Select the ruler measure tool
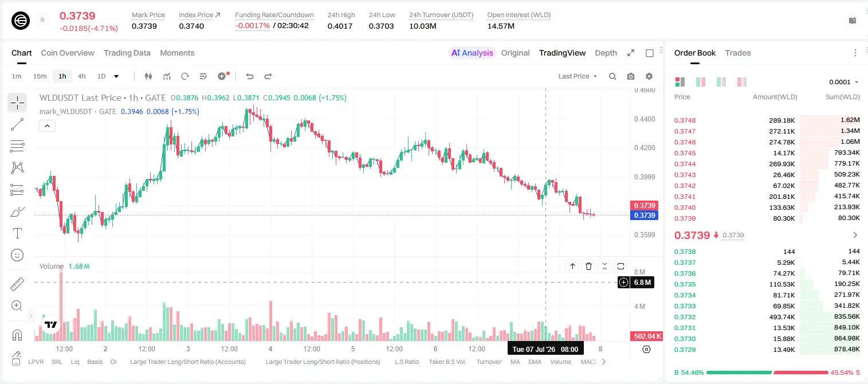This screenshot has height=384, width=868. 17,284
